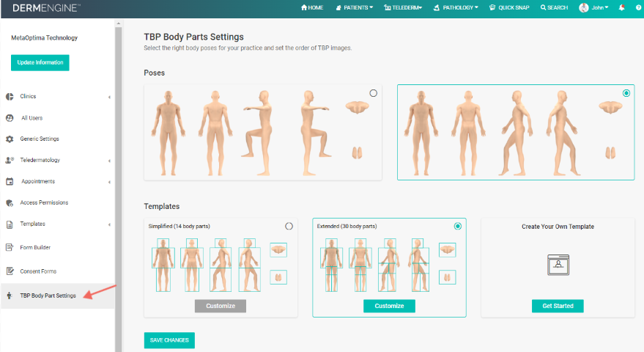644x352 pixels.
Task: Click the Save Changes button
Action: click(x=169, y=340)
